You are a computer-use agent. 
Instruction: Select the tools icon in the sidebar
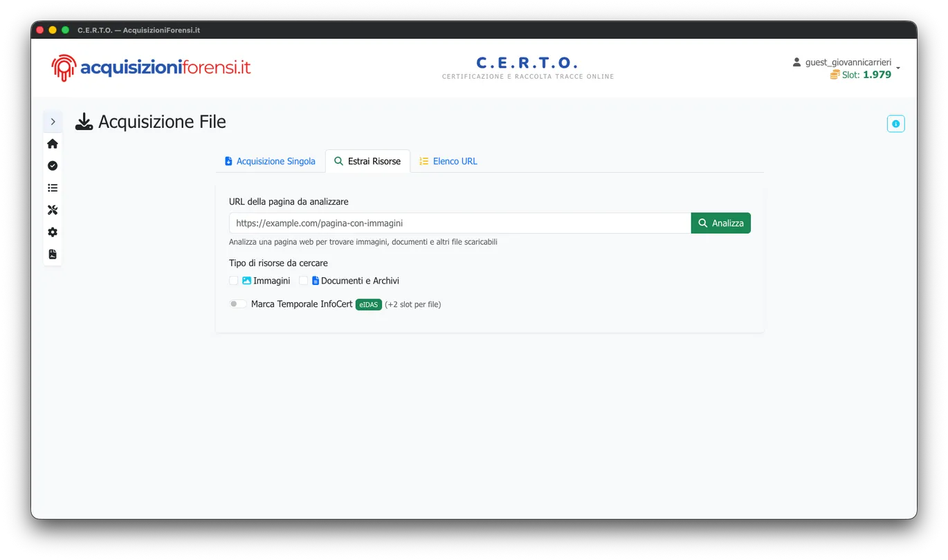52,209
